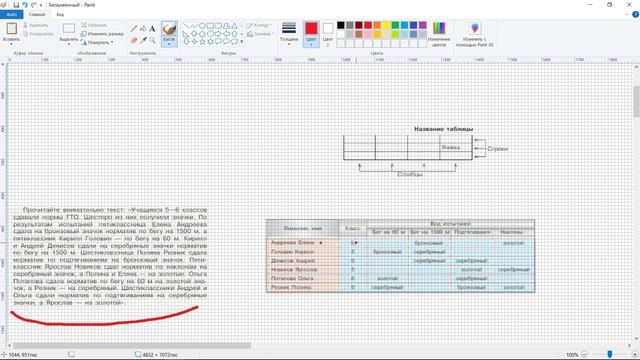
Task: Activate Color 1 selector
Action: pos(311,34)
